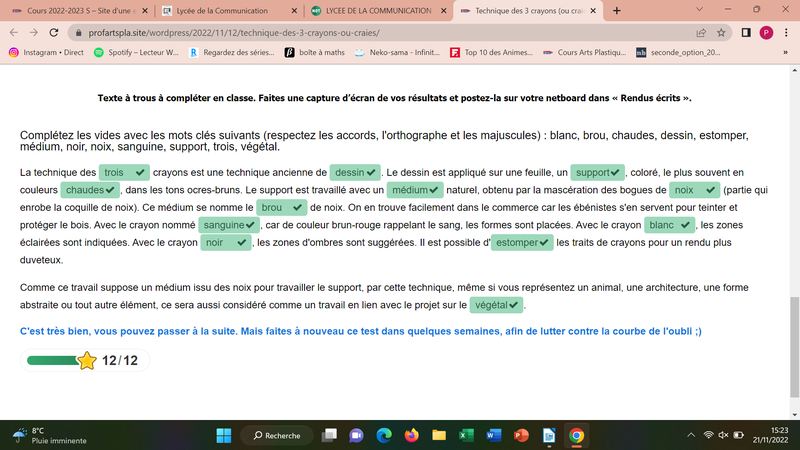Click the share page icon in address bar
Viewport: 800px width, 450px height.
[700, 32]
